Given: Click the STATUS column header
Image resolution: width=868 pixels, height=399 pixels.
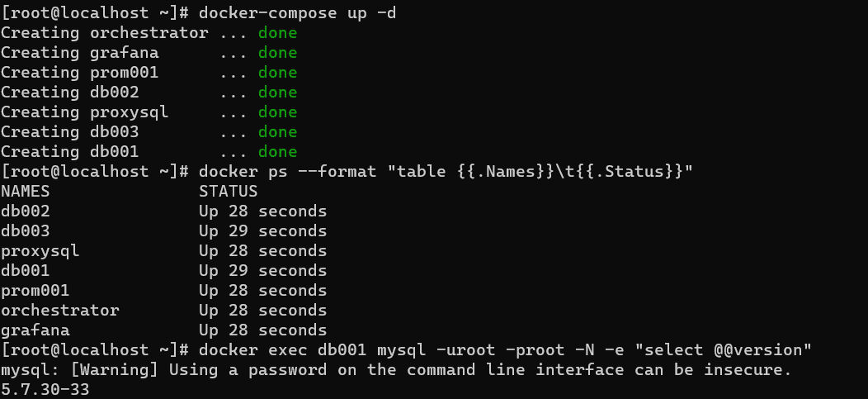Looking at the screenshot, I should [228, 191].
